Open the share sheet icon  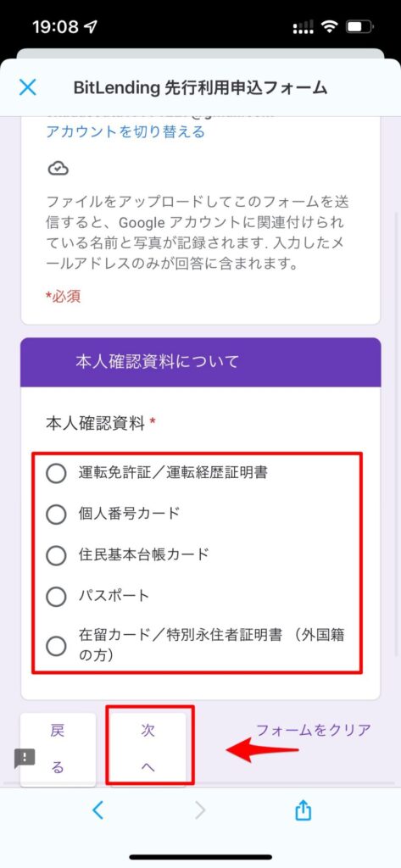pyautogui.click(x=303, y=810)
